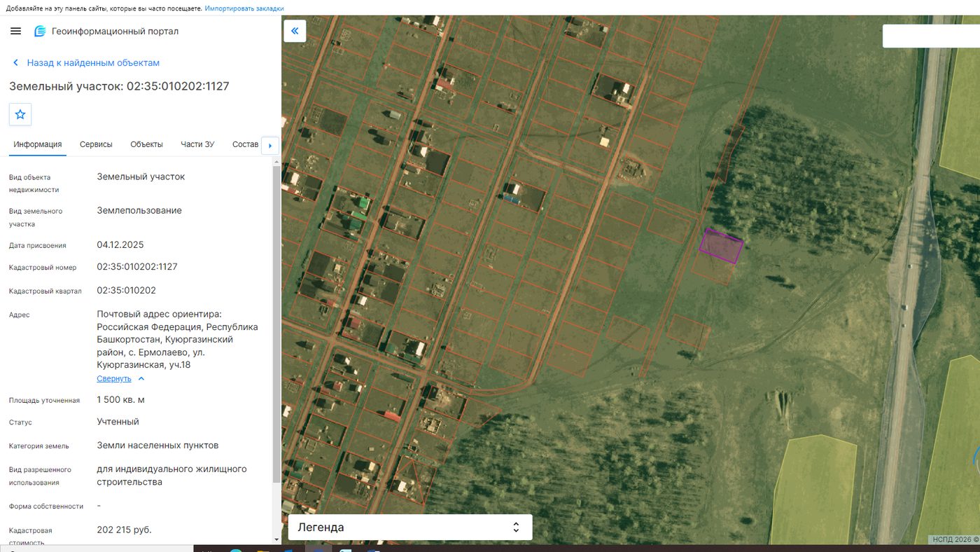
Task: Click the Геоинформационный портал logo icon
Action: pos(40,32)
